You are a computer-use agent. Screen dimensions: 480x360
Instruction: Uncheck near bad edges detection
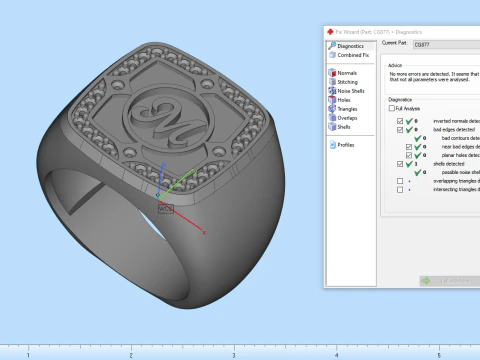tap(409, 147)
